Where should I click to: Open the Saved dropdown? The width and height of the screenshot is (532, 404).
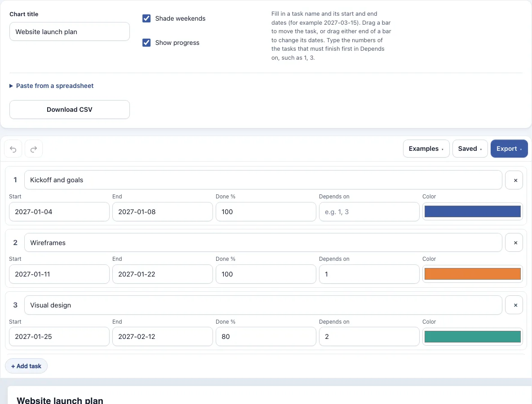click(470, 149)
